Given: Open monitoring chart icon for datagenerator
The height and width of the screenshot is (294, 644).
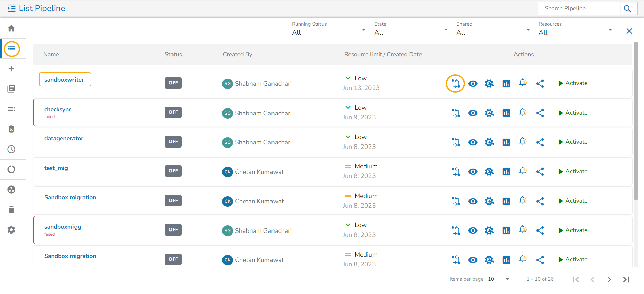Looking at the screenshot, I should click(x=506, y=142).
